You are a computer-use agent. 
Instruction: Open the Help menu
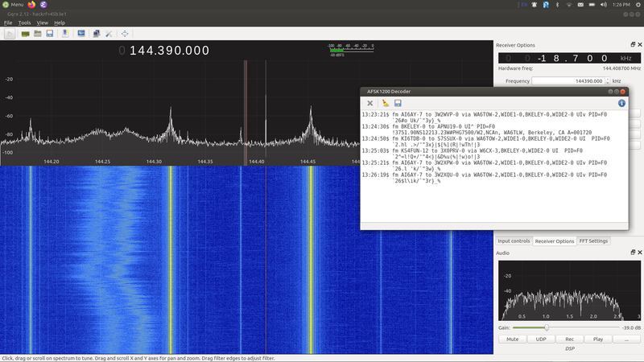[x=60, y=23]
